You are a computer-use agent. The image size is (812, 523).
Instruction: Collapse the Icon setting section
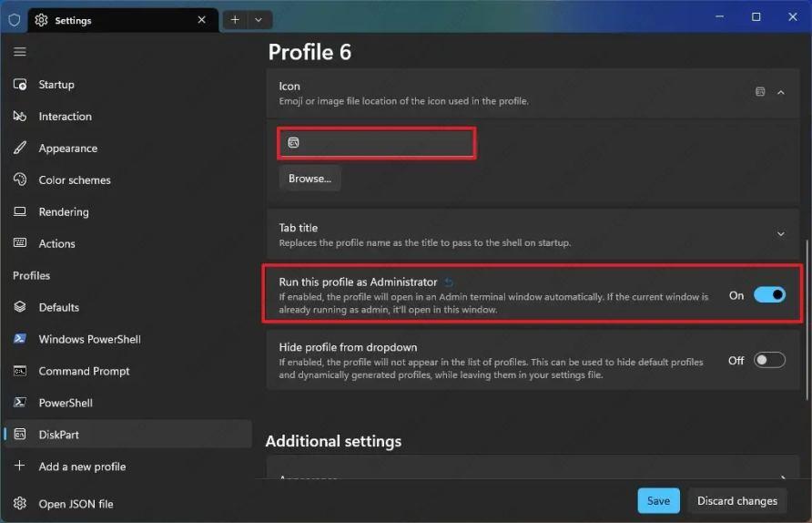click(781, 92)
